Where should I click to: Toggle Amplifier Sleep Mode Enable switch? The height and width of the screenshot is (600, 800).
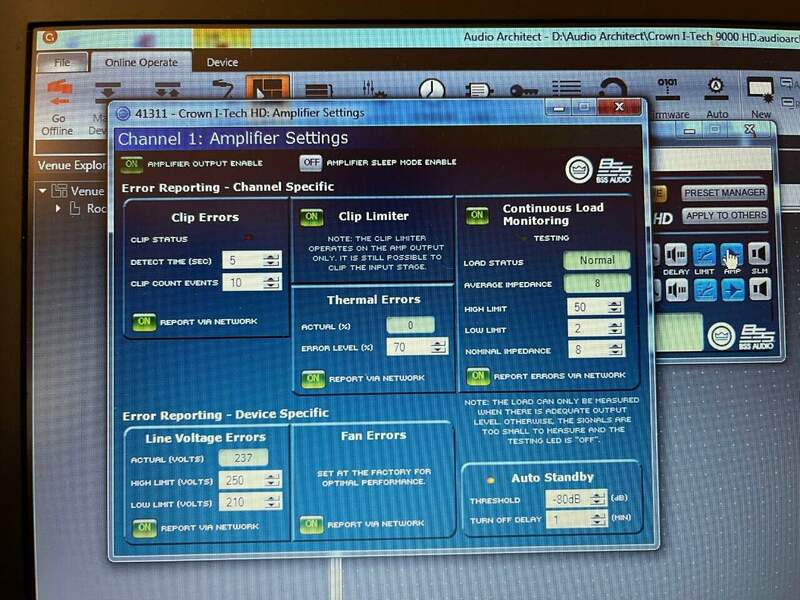tap(311, 163)
